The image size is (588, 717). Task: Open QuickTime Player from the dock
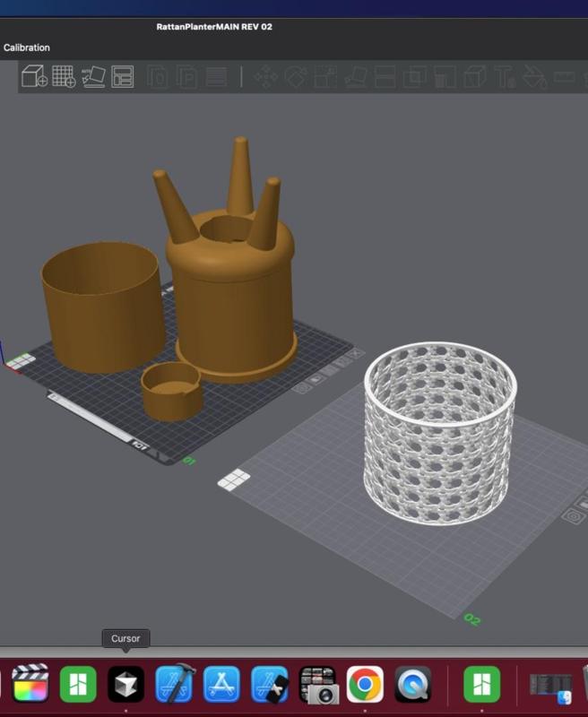pyautogui.click(x=413, y=684)
